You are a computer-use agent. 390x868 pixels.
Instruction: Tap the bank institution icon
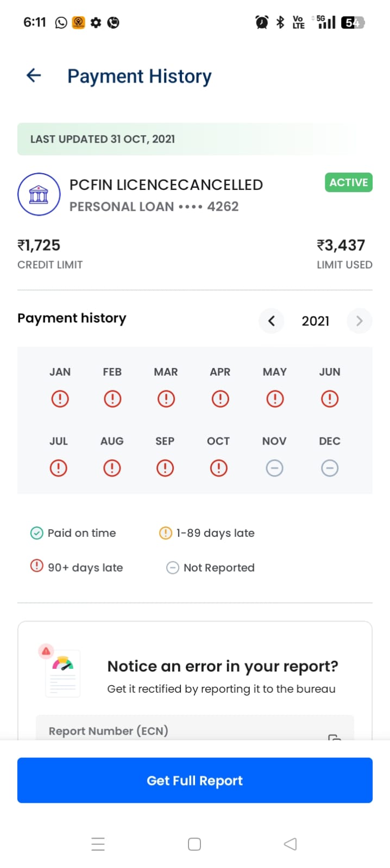39,194
